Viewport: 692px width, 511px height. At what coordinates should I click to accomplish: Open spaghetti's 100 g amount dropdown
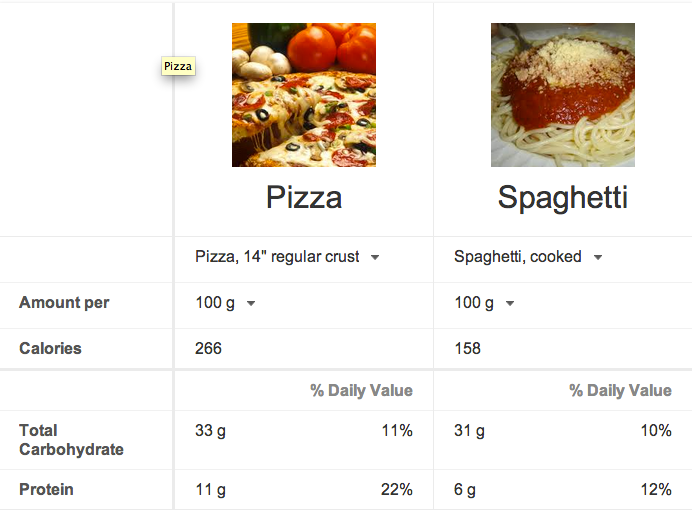[x=485, y=303]
